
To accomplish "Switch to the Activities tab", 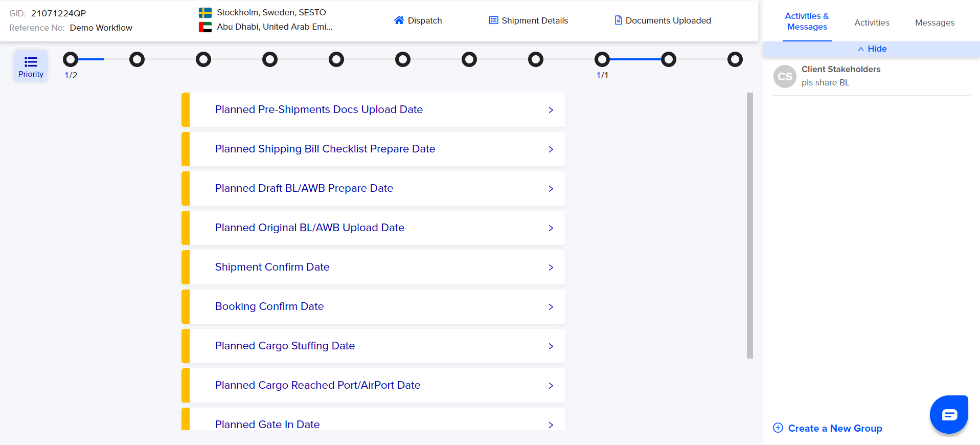I will pyautogui.click(x=872, y=23).
